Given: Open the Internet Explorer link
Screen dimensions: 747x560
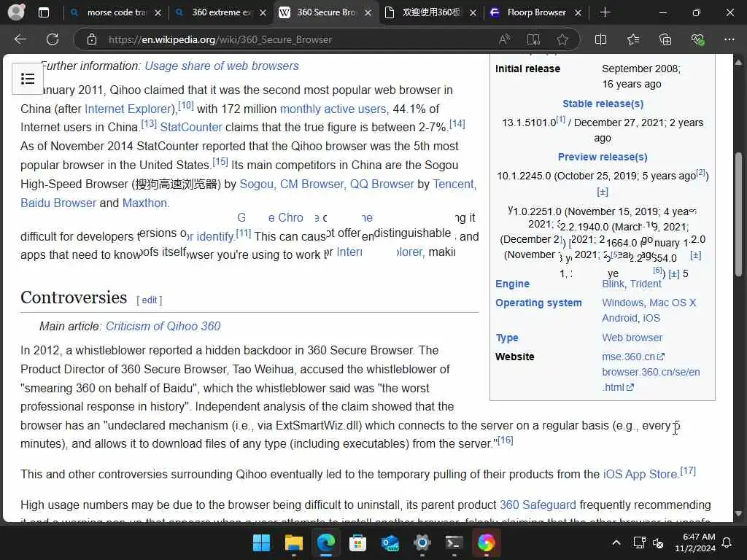Looking at the screenshot, I should coord(128,109).
